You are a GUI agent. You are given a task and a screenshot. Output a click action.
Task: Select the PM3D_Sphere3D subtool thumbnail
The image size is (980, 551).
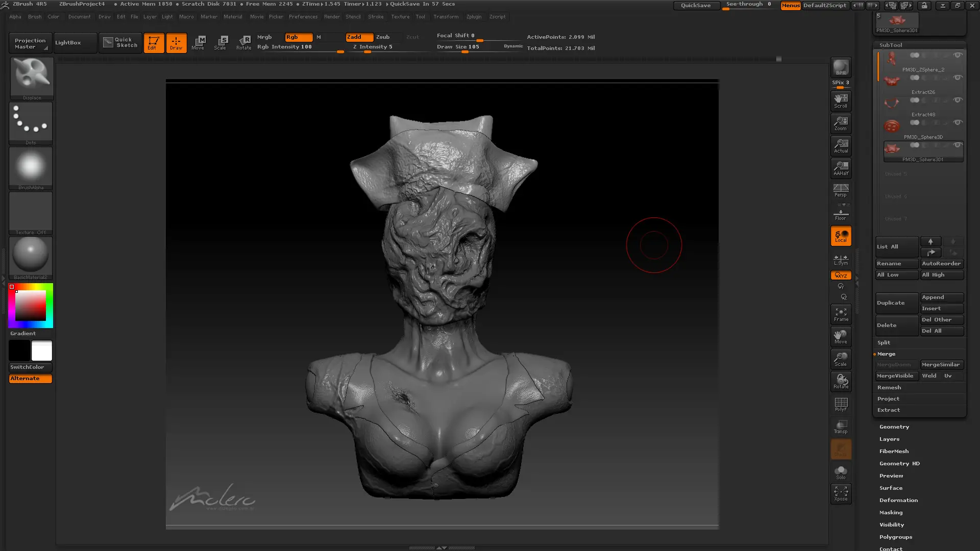pos(892,126)
